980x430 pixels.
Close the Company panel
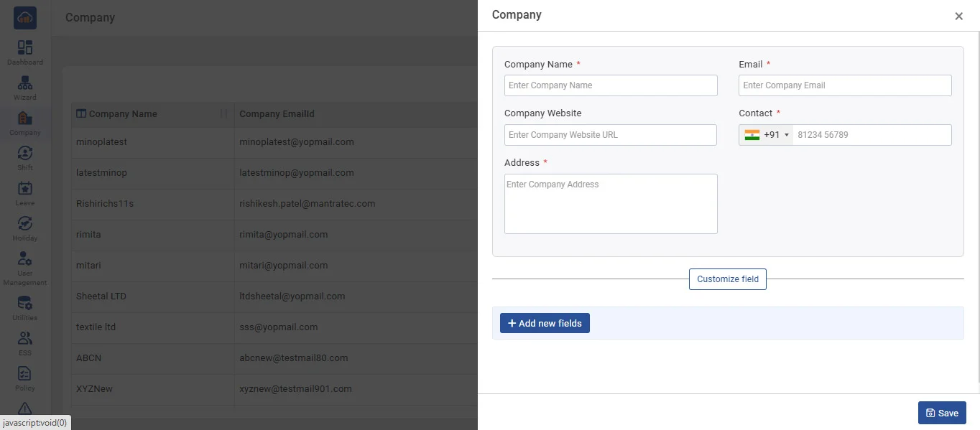coord(958,17)
